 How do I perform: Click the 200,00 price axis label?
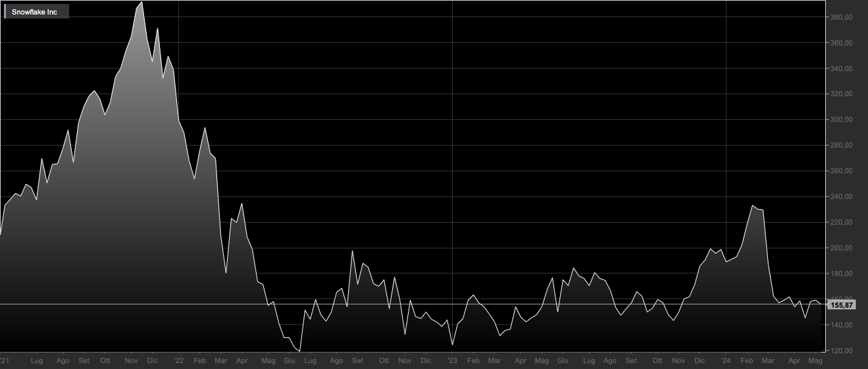(x=843, y=248)
